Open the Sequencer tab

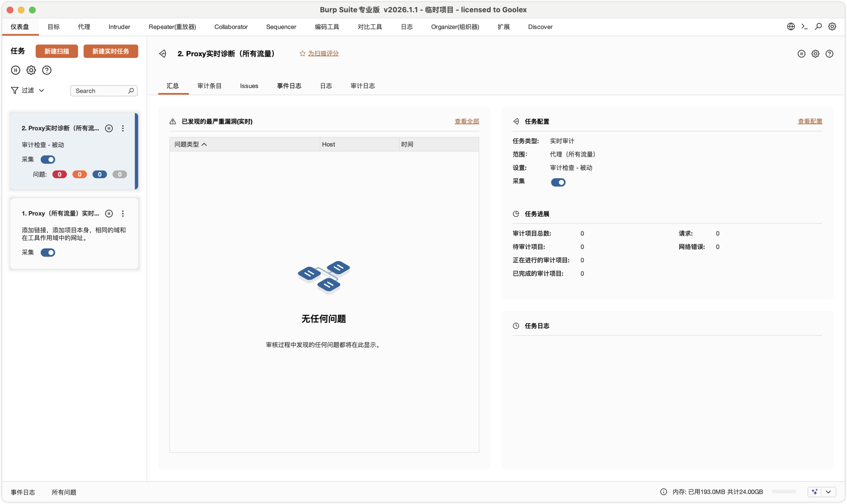point(281,27)
